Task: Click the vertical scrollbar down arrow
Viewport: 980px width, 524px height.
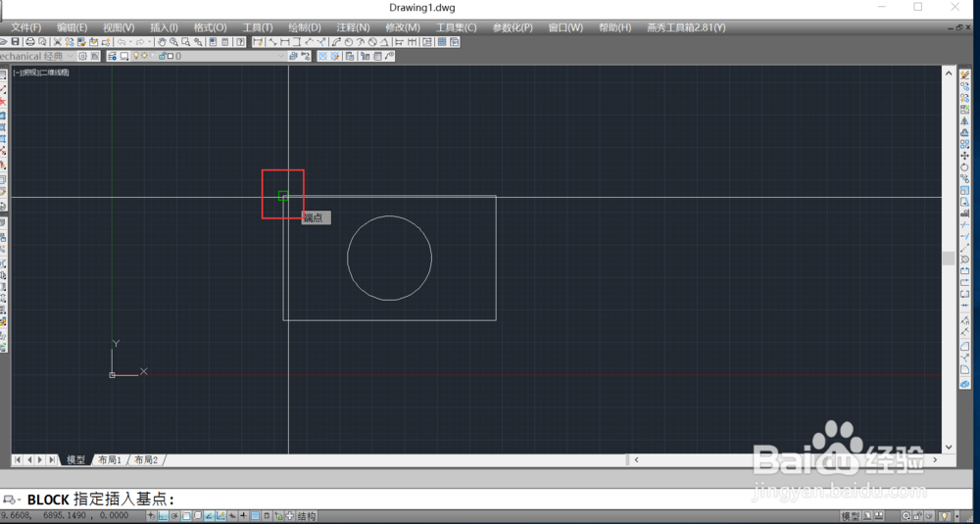Action: (x=949, y=448)
